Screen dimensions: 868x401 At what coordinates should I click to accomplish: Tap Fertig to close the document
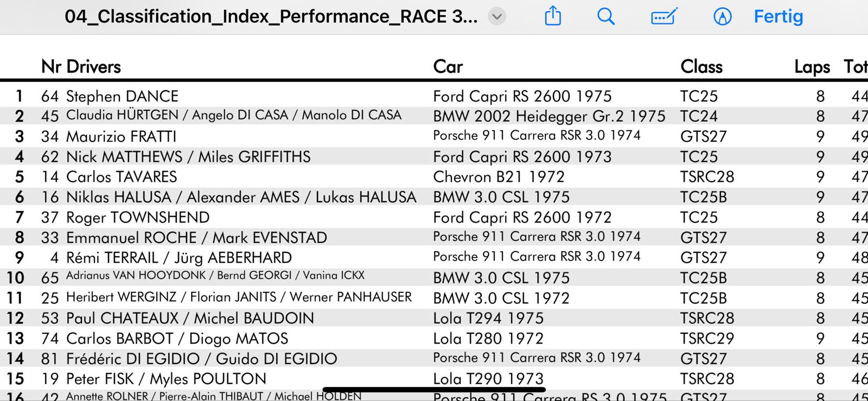coord(778,16)
